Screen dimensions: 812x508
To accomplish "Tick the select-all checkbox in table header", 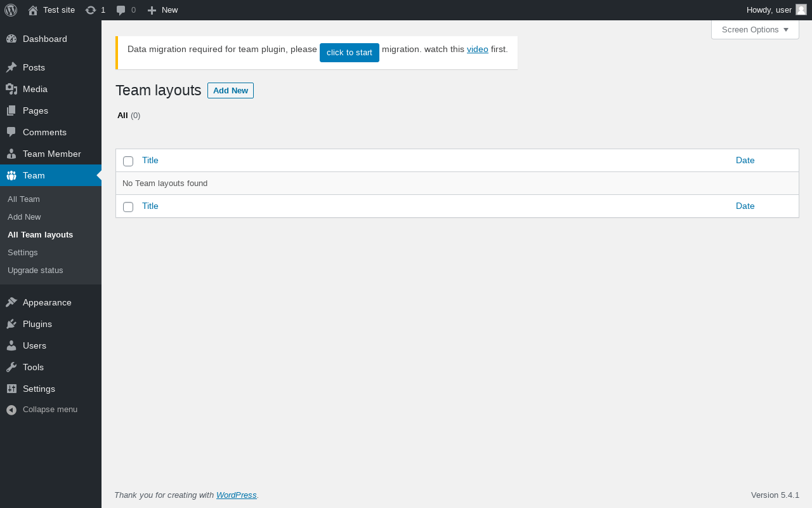I will 128,161.
